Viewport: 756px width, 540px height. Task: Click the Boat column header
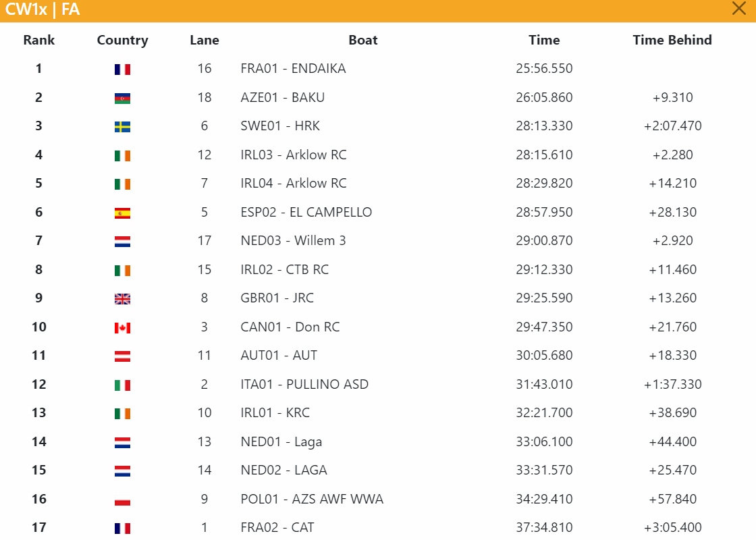(x=363, y=40)
